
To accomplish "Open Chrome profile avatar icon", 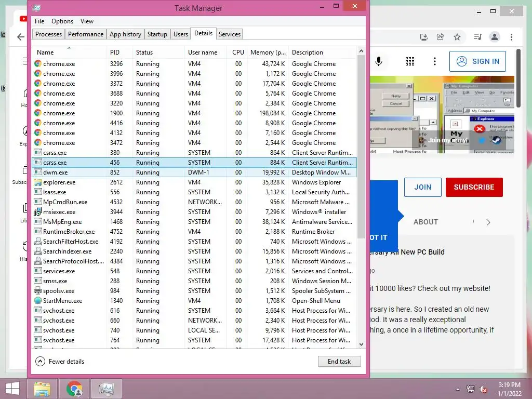I will point(495,37).
